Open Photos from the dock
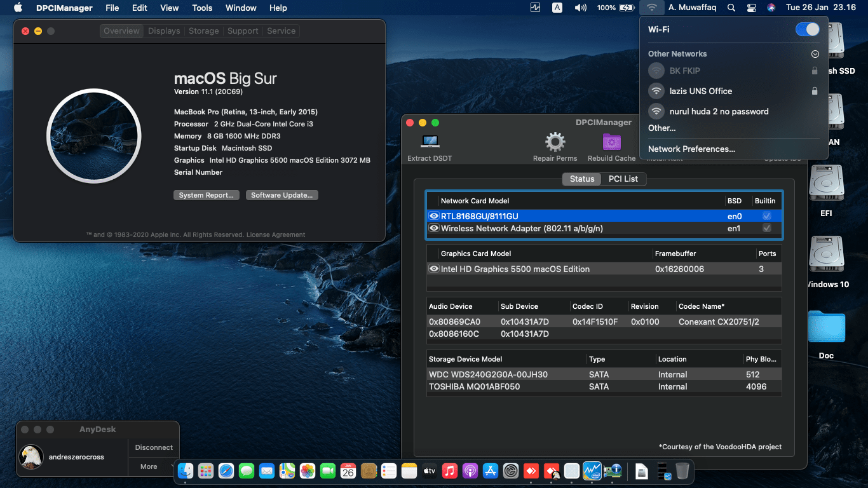The height and width of the screenshot is (488, 868). 308,471
